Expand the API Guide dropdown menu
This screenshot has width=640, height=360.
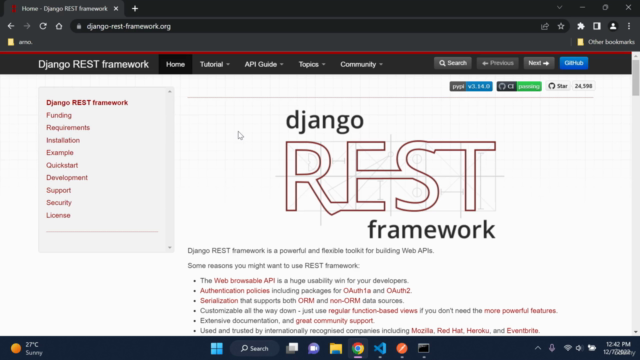click(264, 64)
